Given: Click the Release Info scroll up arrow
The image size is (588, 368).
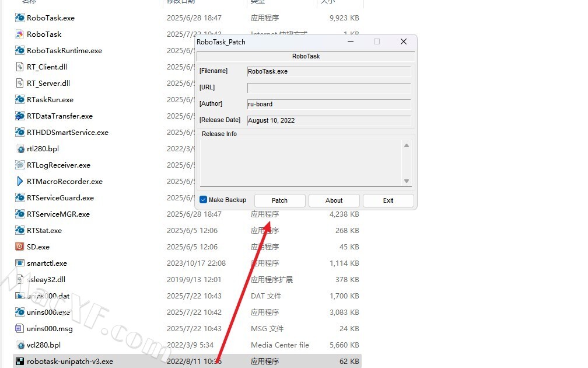Looking at the screenshot, I should (407, 145).
